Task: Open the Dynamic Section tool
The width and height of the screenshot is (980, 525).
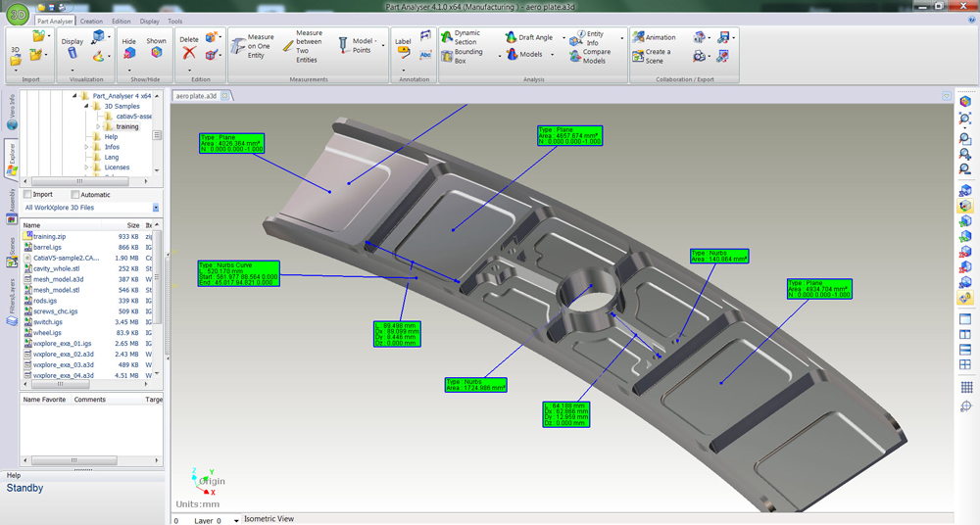Action: [x=459, y=37]
